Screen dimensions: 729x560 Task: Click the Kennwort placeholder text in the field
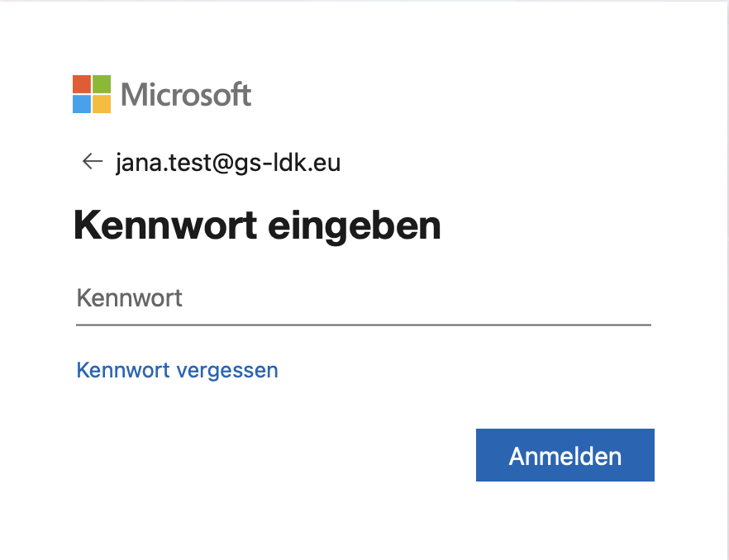pyautogui.click(x=130, y=298)
